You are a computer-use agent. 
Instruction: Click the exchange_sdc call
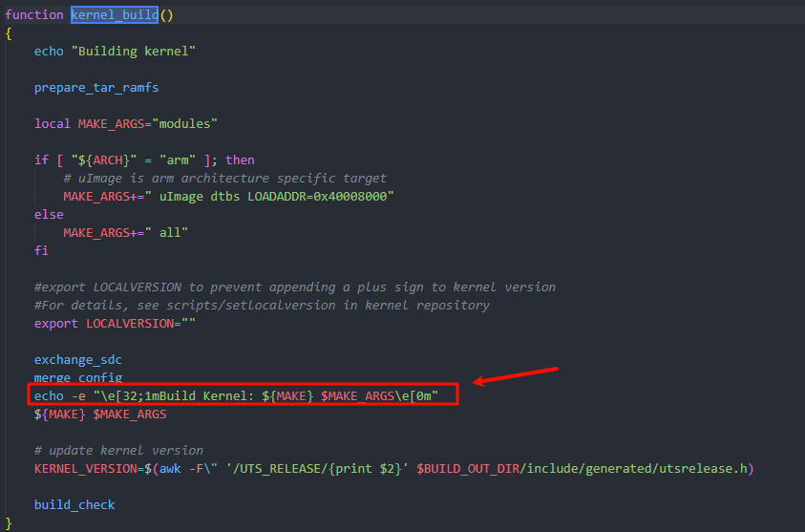coord(77,359)
